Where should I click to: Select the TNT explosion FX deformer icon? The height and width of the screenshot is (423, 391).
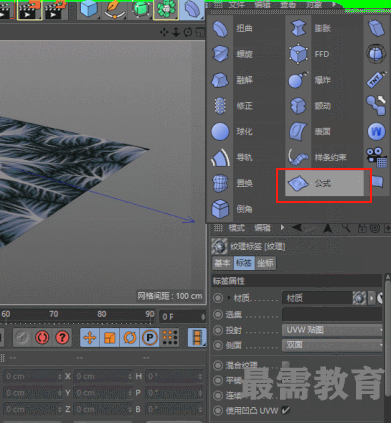pos(376,80)
